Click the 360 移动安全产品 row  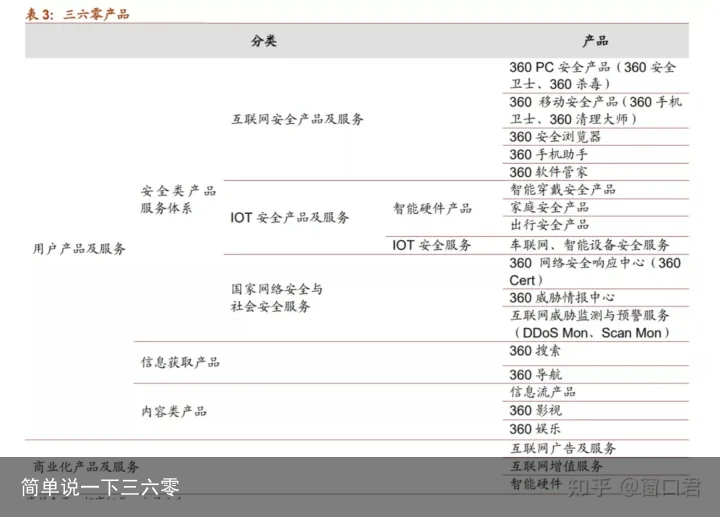(x=596, y=111)
